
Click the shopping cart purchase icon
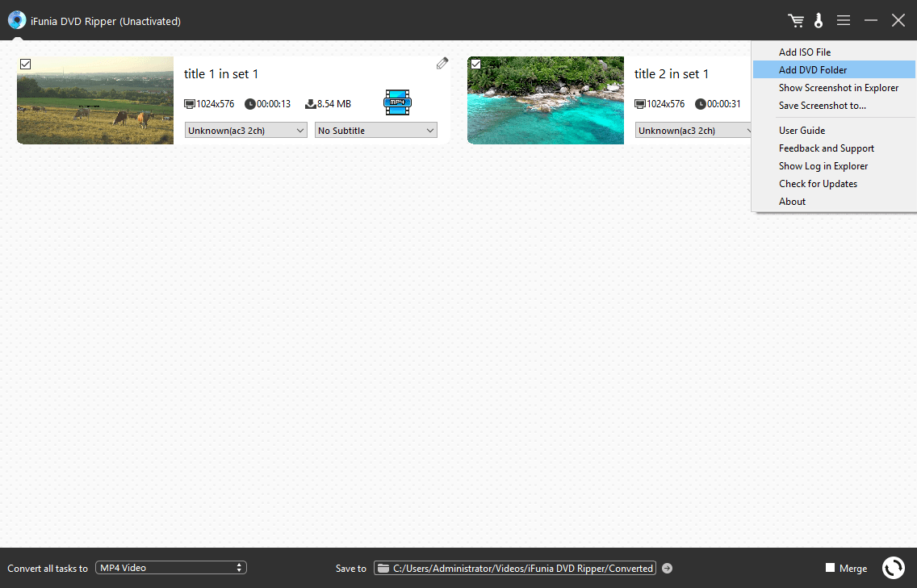(x=796, y=21)
